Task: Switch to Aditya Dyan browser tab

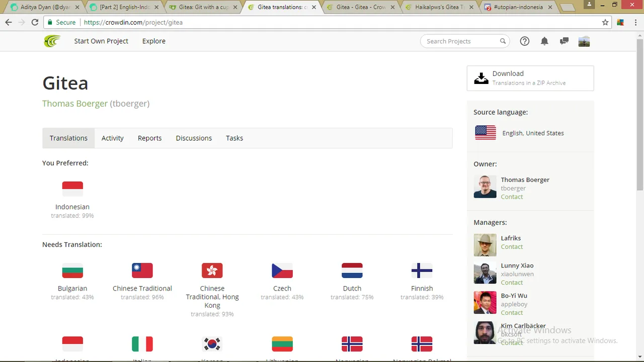Action: (x=45, y=7)
